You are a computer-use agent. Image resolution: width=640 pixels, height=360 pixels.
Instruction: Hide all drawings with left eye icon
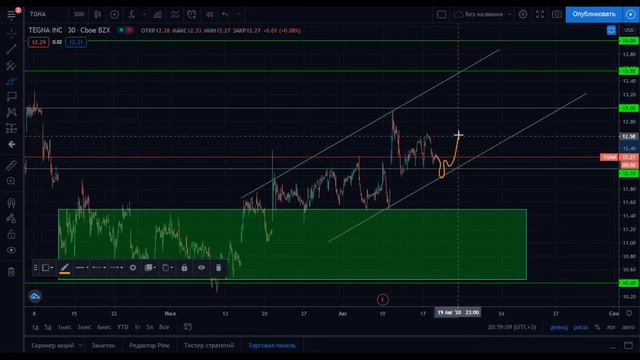click(x=11, y=250)
